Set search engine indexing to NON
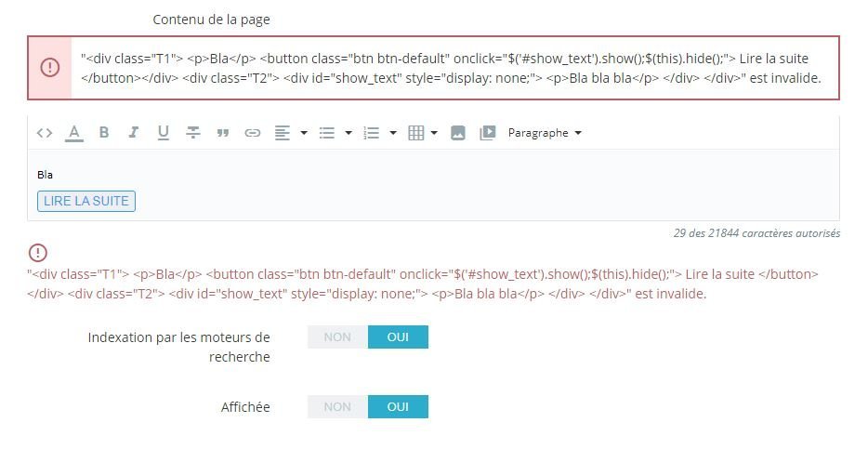 tap(337, 337)
